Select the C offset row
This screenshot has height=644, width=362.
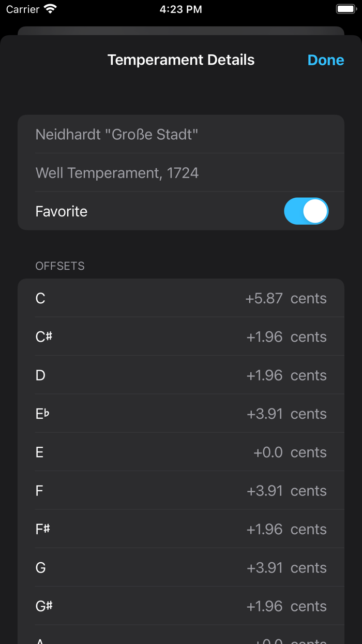(181, 298)
